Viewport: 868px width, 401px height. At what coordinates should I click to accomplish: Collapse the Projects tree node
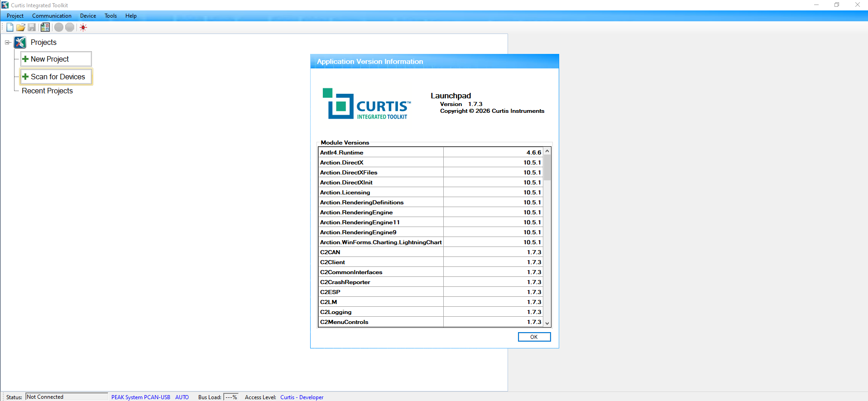pos(7,43)
